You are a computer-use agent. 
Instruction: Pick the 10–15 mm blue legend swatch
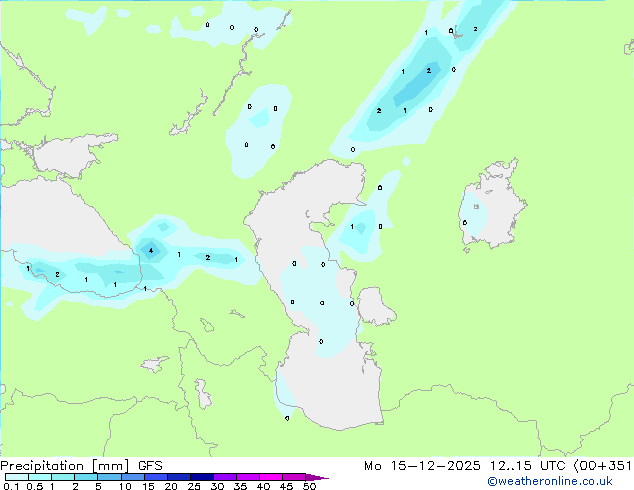click(x=133, y=477)
